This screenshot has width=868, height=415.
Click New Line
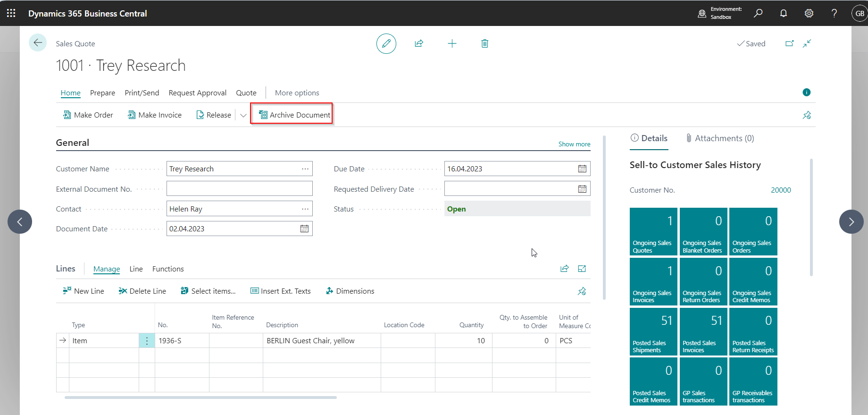pos(83,291)
